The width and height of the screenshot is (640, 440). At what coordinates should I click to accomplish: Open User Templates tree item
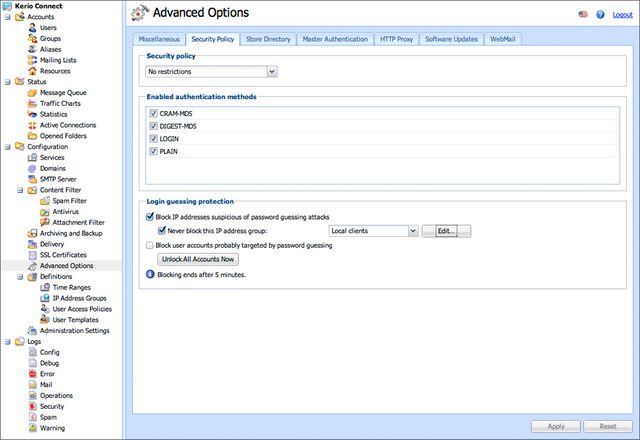point(76,320)
